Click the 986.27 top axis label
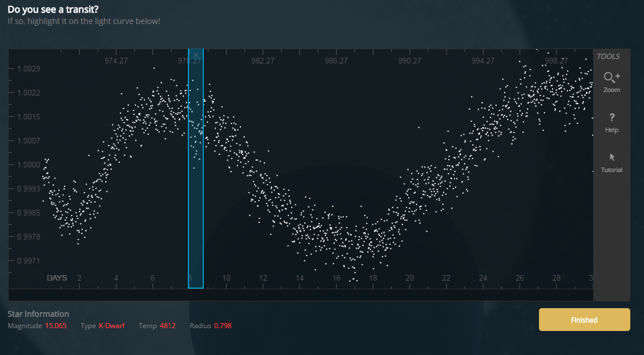Screen dimensions: 644x355 [x=336, y=61]
